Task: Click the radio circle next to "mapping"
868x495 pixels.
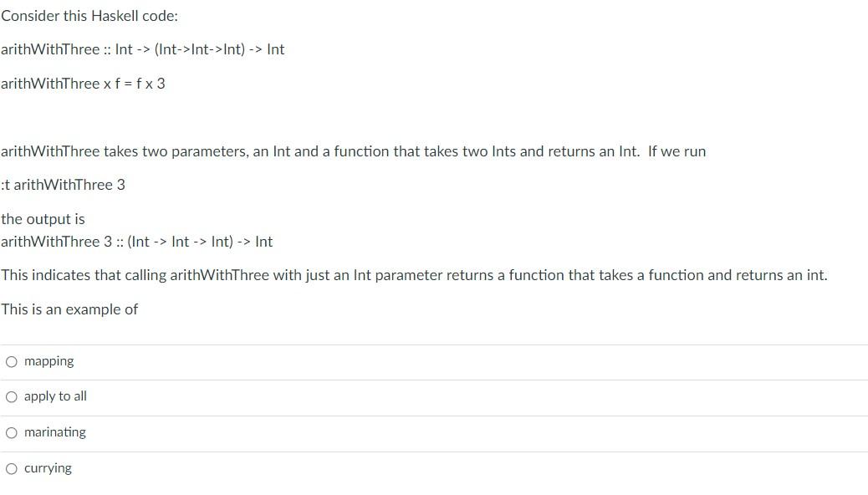Action: [x=12, y=360]
